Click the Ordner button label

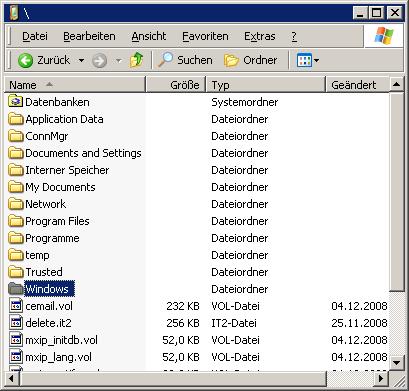tap(260, 60)
